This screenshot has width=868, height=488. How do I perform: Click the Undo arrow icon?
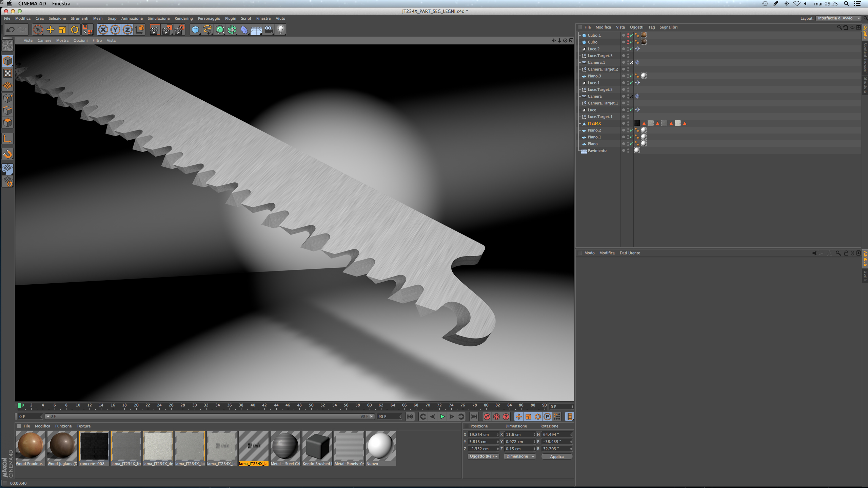coord(10,30)
